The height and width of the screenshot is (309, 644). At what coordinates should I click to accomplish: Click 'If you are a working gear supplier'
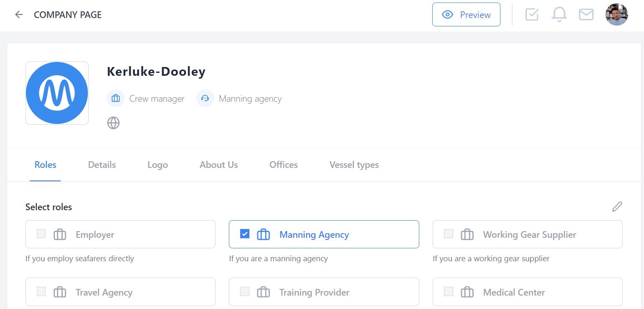(x=491, y=258)
